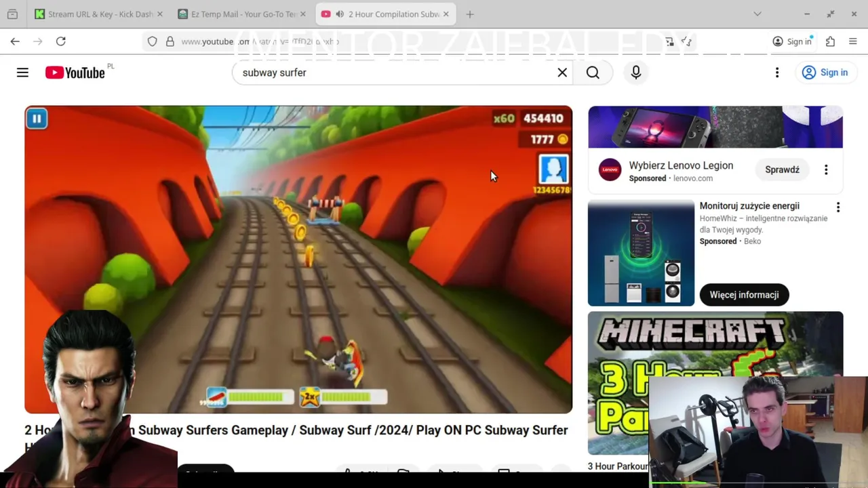Image resolution: width=868 pixels, height=488 pixels.
Task: Click Monitoruj zużycie energii ad title
Action: 749,206
